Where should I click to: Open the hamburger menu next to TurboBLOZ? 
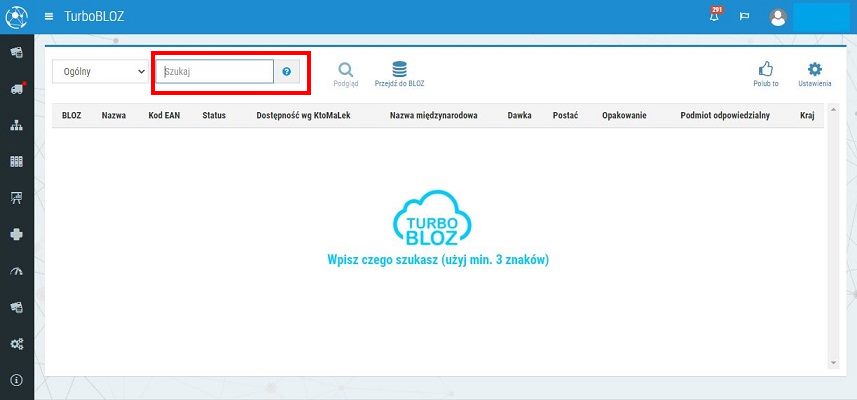point(49,16)
